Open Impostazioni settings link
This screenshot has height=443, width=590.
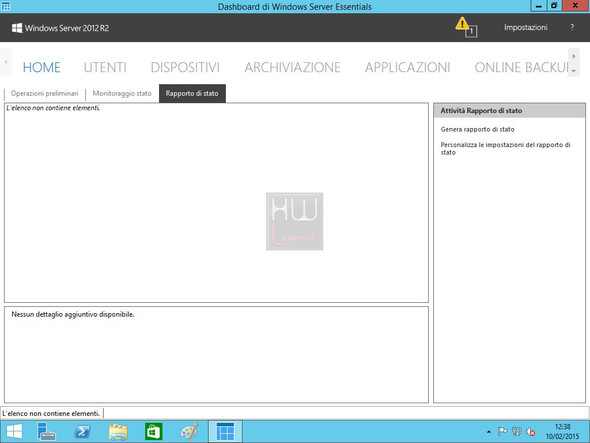coord(525,27)
